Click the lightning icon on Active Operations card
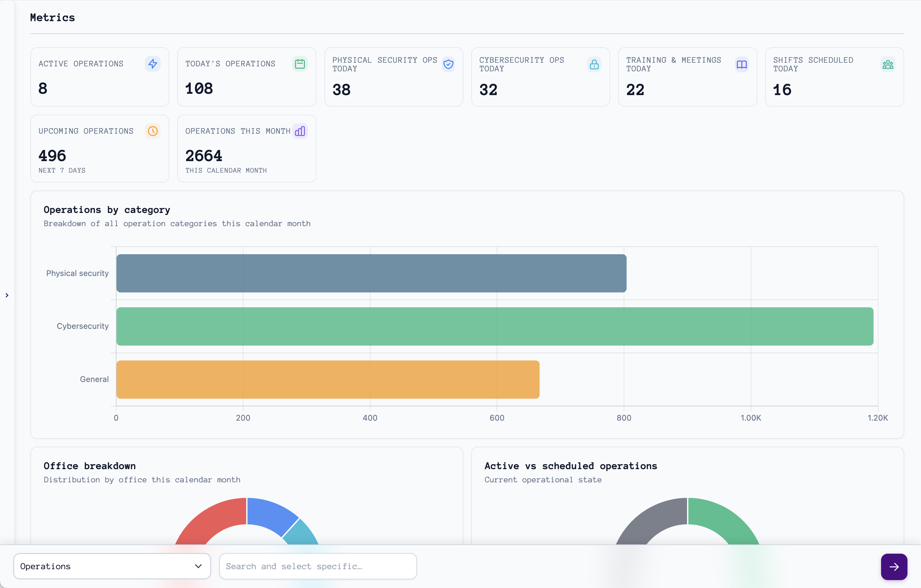The width and height of the screenshot is (921, 588). point(152,64)
